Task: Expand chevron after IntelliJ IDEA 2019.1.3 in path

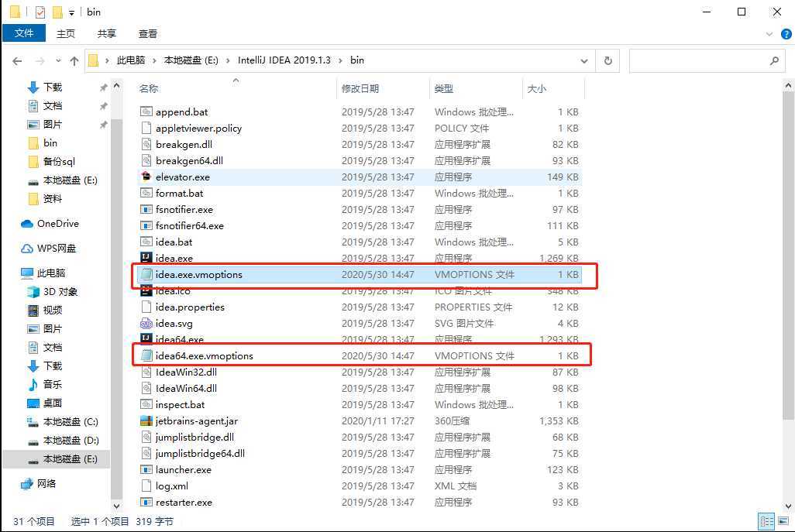Action: (x=339, y=60)
